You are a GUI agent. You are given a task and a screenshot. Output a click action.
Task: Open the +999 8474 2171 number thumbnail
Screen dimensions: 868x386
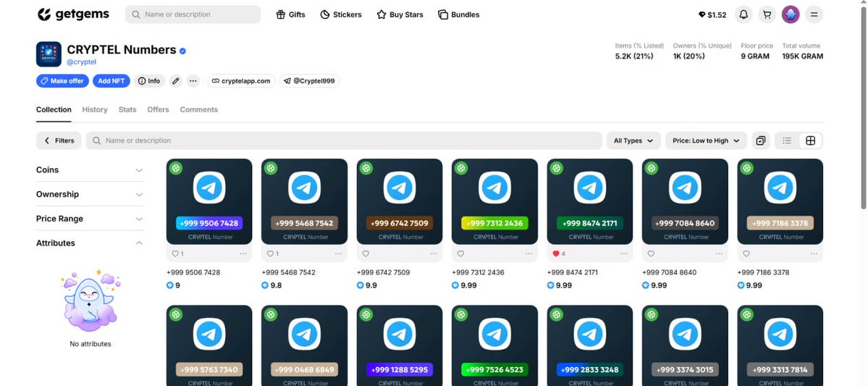(590, 201)
